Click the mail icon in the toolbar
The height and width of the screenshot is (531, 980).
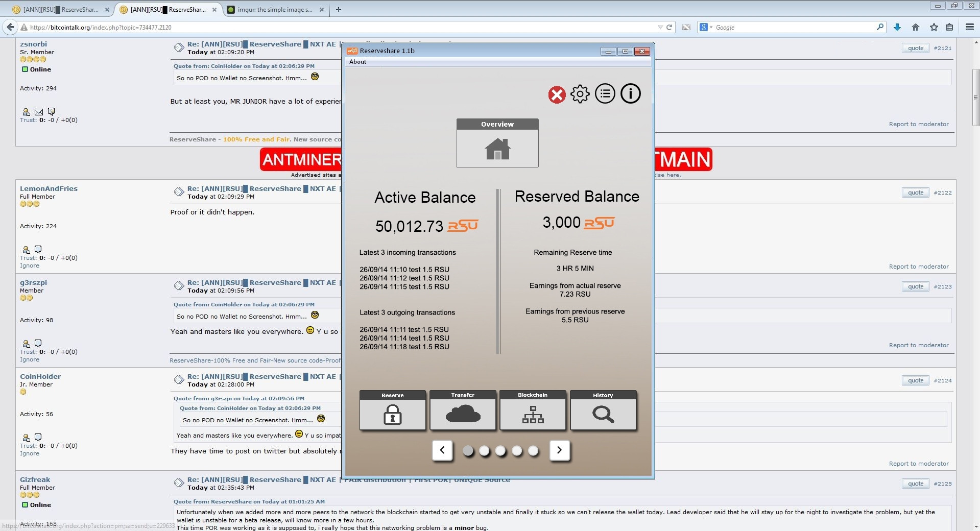point(686,27)
